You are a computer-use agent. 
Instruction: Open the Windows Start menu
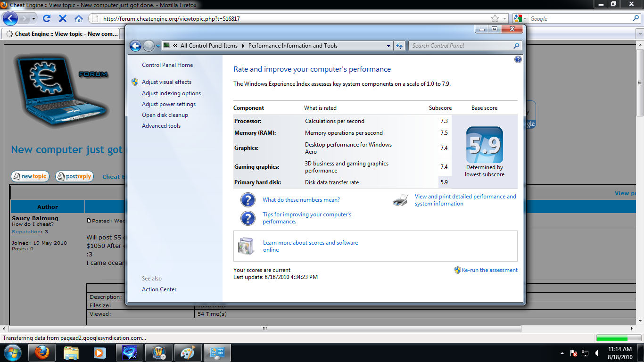(x=12, y=353)
